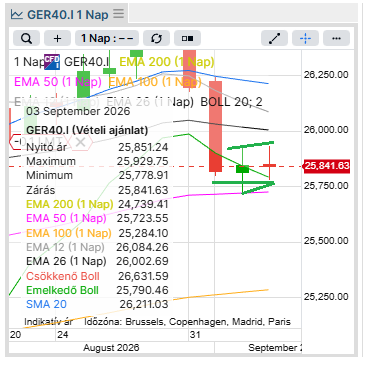The height and width of the screenshot is (368, 384).
Task: Select the EMA 100 legend label
Action: pos(155,82)
